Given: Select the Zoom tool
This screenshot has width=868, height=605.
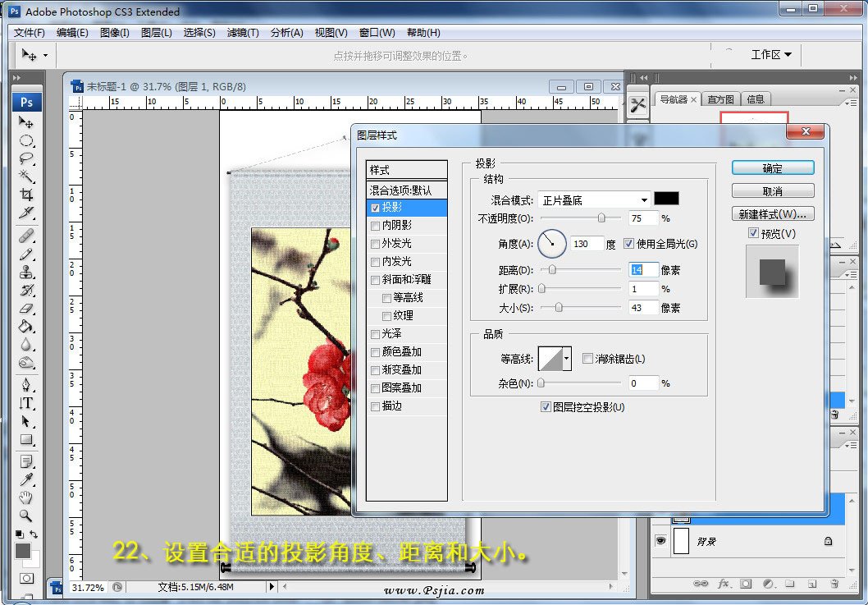Looking at the screenshot, I should pyautogui.click(x=26, y=516).
